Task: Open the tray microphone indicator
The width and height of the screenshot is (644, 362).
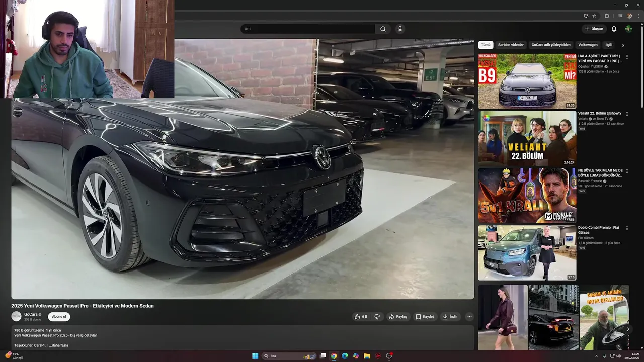Action: coord(604,356)
